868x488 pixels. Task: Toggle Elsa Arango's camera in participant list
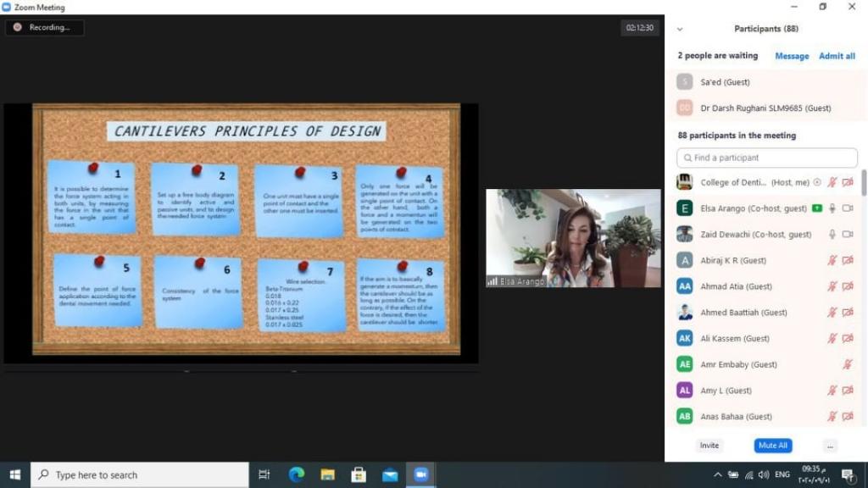(848, 208)
